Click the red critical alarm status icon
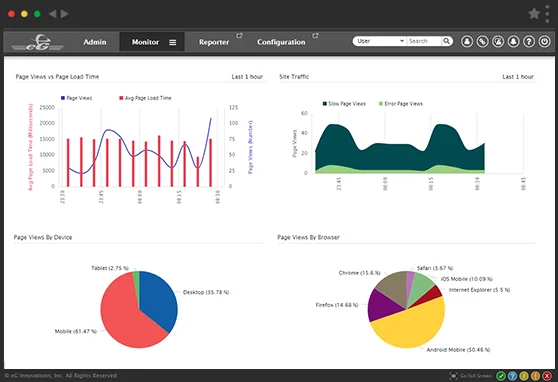The image size is (558, 382). [x=547, y=376]
